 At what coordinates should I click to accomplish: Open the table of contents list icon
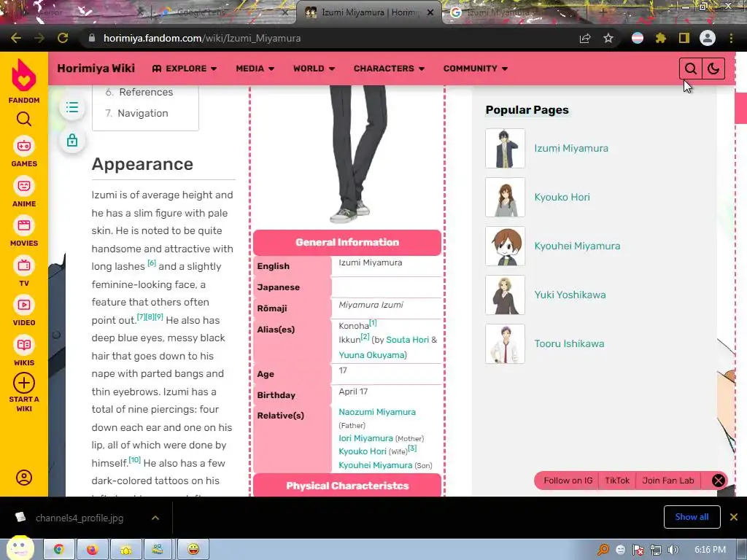point(72,107)
